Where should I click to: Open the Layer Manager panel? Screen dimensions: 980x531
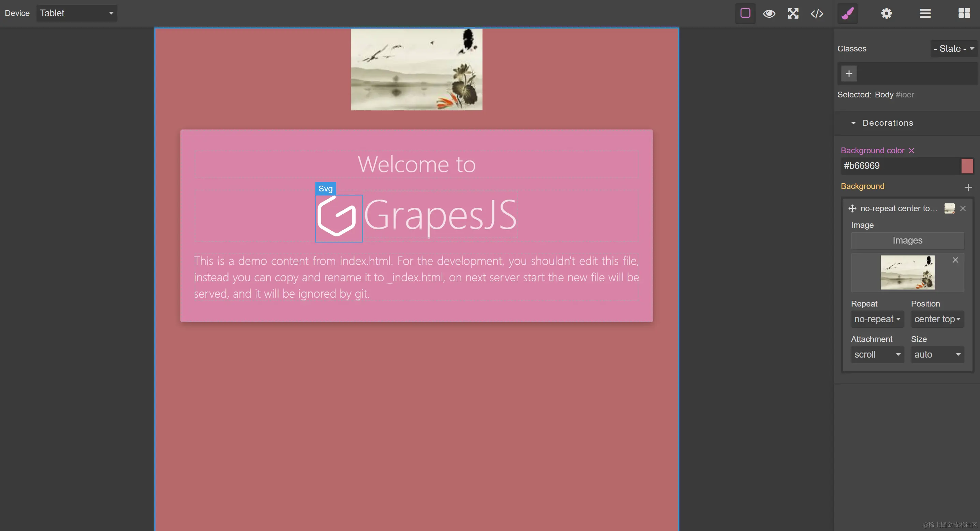pos(925,14)
